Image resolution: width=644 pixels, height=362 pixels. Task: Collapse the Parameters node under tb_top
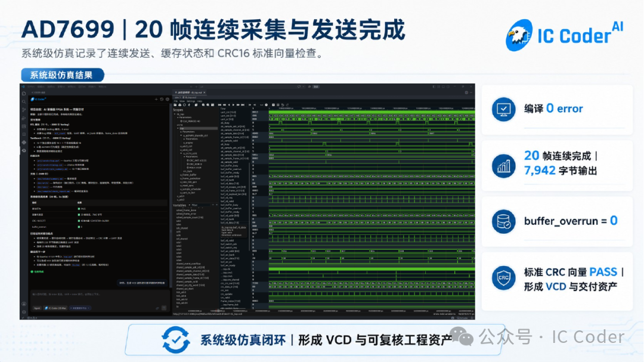(x=178, y=117)
